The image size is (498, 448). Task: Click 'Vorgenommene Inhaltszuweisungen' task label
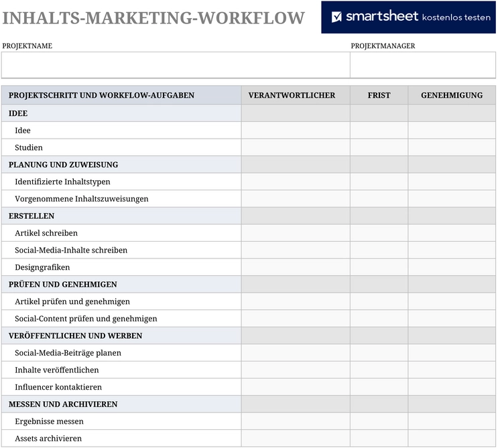[x=82, y=199]
